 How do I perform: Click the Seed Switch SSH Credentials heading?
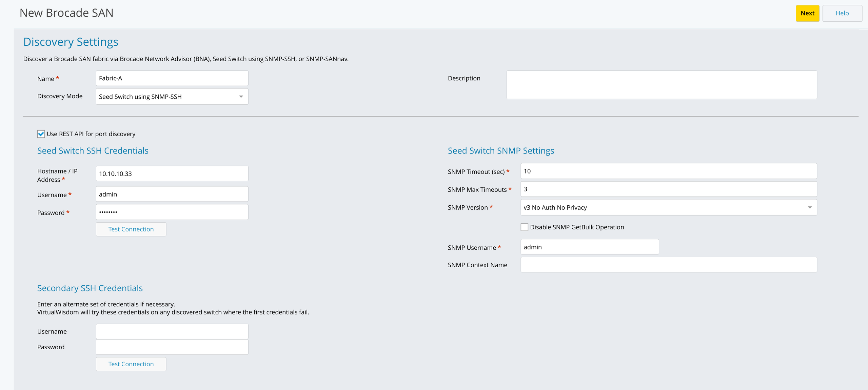(x=93, y=151)
